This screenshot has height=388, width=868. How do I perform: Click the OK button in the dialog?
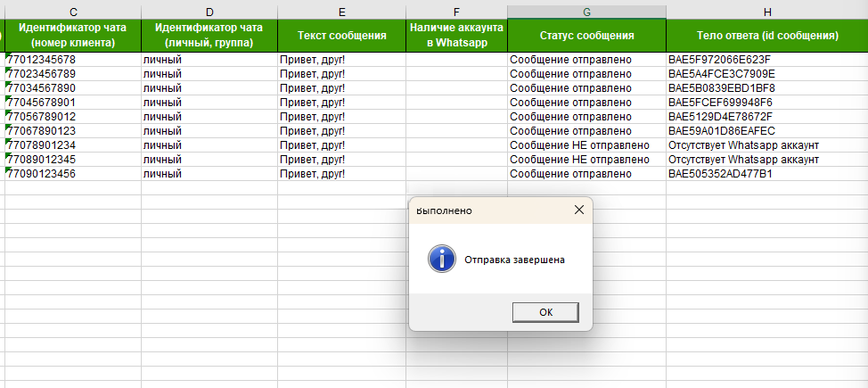pos(545,311)
